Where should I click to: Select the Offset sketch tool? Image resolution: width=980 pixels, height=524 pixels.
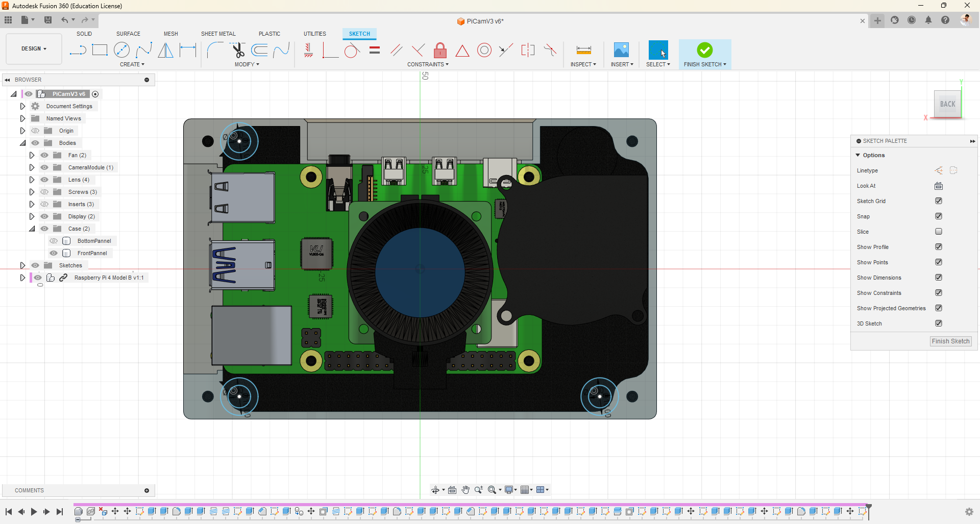(260, 50)
